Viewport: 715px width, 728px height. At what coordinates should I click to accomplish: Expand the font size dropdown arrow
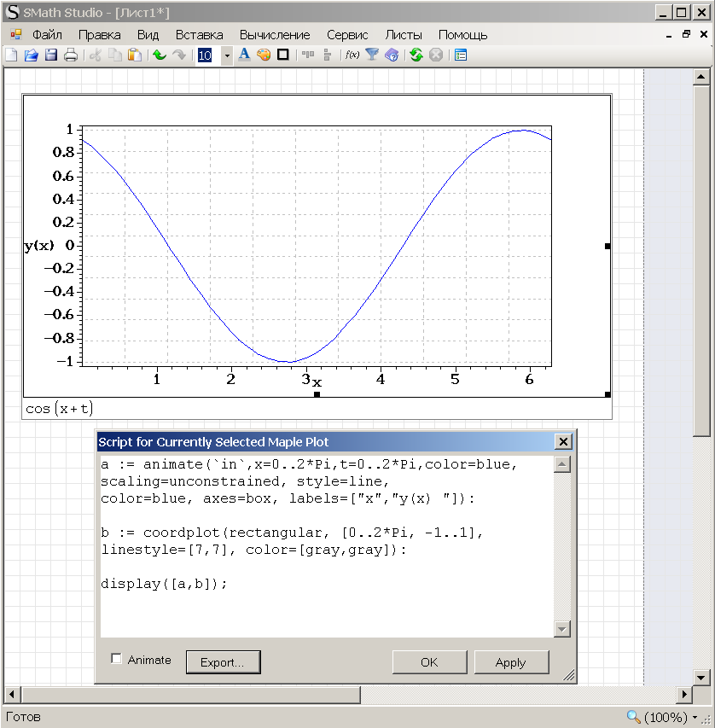pyautogui.click(x=227, y=55)
